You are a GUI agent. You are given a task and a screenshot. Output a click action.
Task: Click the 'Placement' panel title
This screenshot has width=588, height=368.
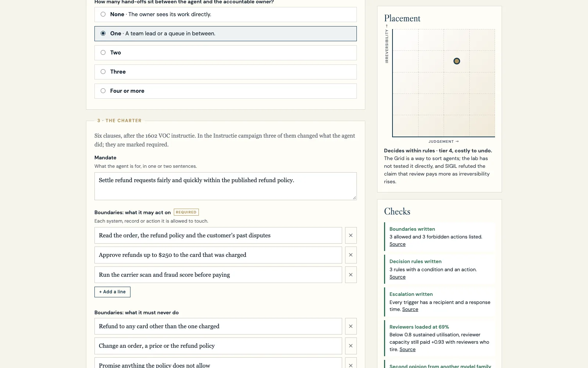pos(402,18)
